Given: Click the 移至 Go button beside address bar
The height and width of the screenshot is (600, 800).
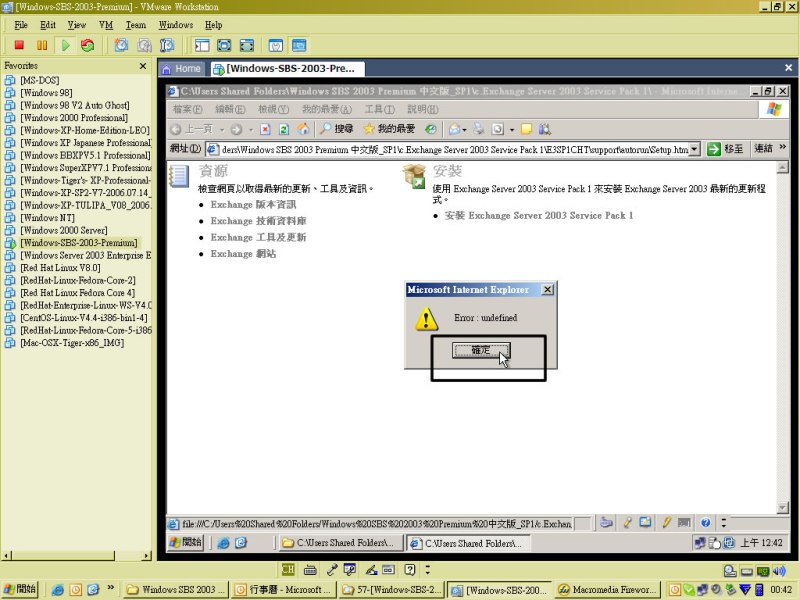Looking at the screenshot, I should pyautogui.click(x=725, y=149).
